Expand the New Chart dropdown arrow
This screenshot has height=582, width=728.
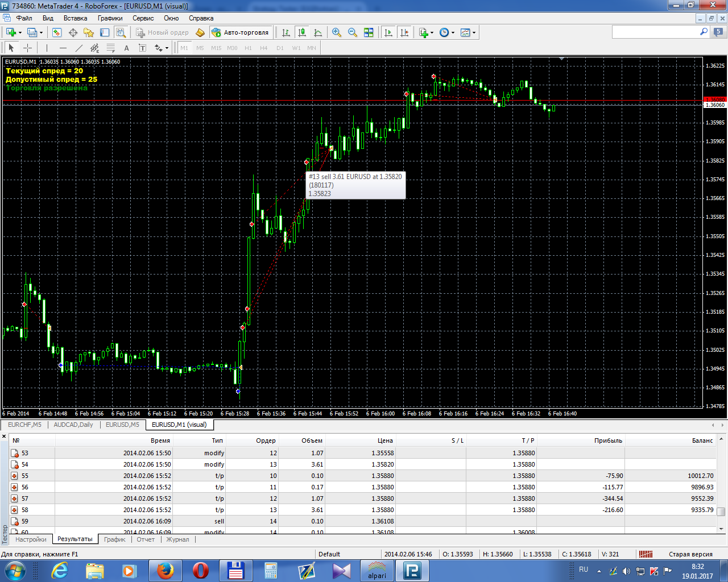[20, 32]
